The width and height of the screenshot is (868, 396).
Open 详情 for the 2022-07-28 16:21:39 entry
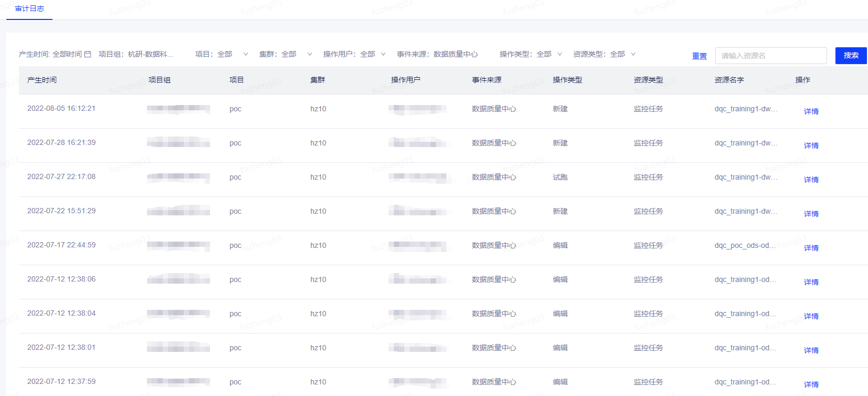coord(811,145)
